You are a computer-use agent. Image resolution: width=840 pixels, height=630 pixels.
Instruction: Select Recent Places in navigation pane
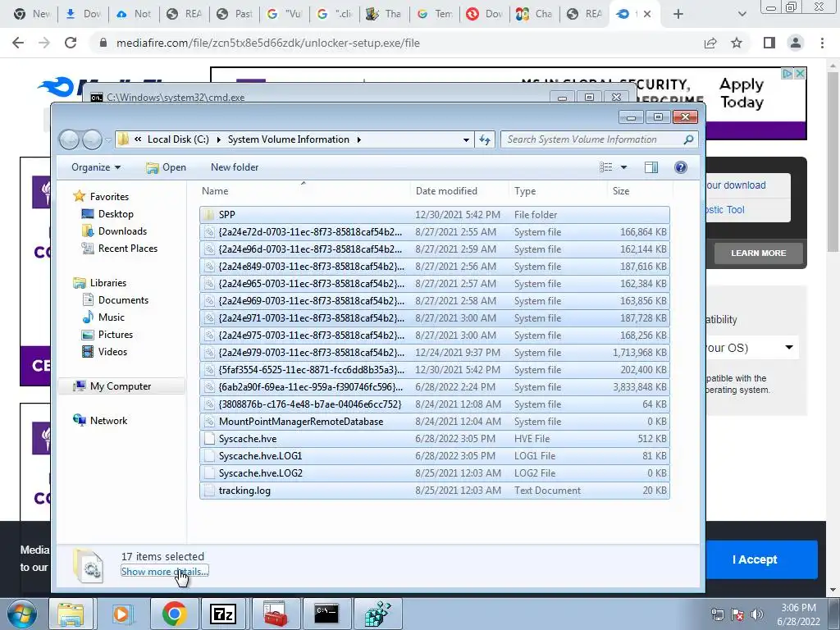[x=127, y=248]
